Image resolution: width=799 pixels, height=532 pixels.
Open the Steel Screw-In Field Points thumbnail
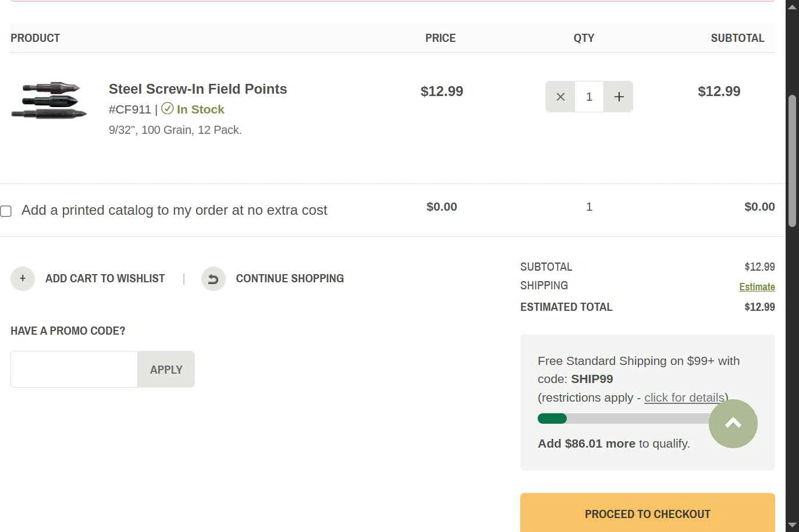click(49, 101)
